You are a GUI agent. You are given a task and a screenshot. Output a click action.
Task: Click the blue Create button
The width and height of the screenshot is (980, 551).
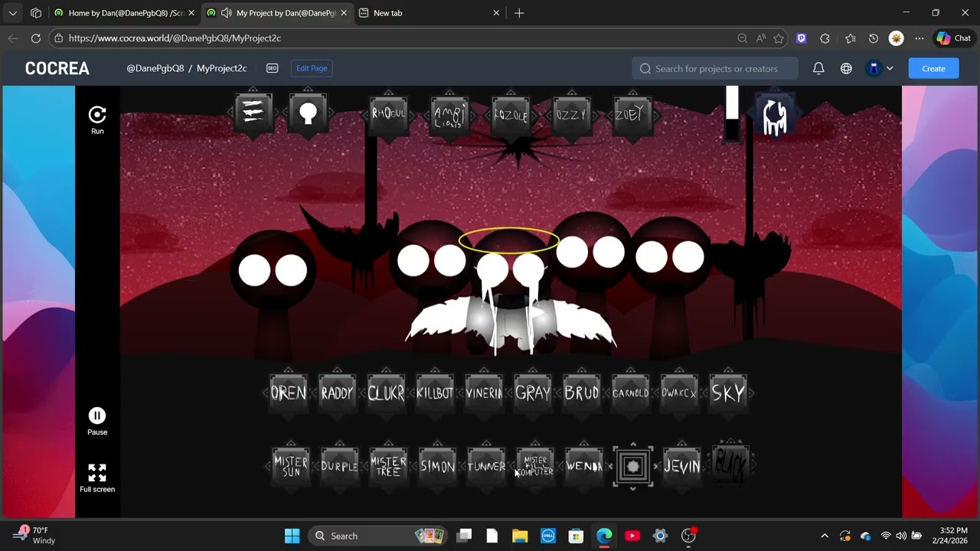pyautogui.click(x=933, y=68)
